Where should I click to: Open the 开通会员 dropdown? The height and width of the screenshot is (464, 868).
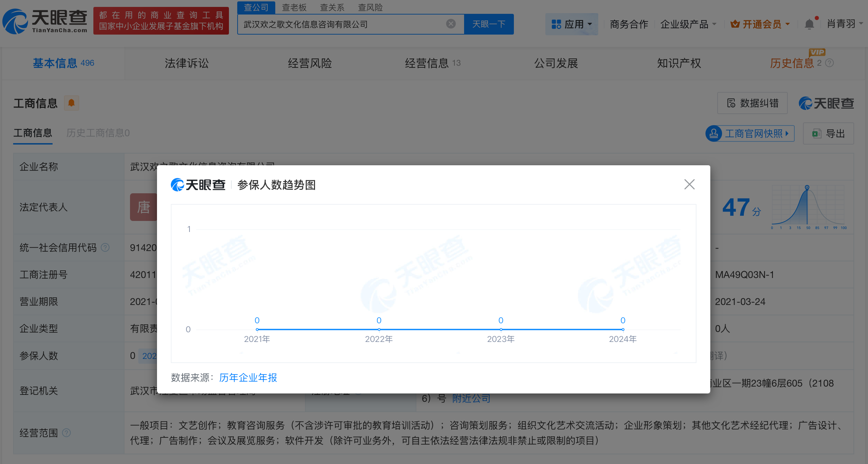click(x=760, y=24)
